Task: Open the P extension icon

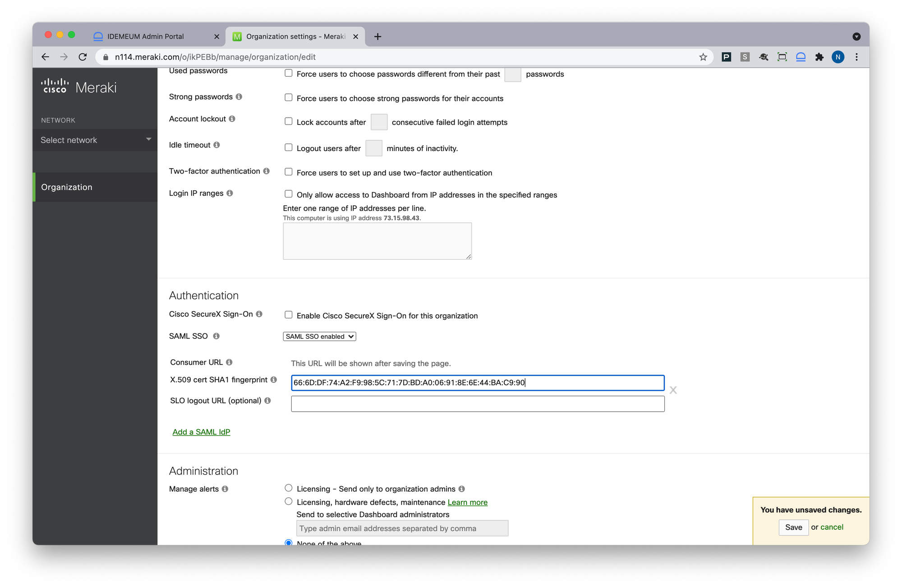Action: (x=726, y=57)
